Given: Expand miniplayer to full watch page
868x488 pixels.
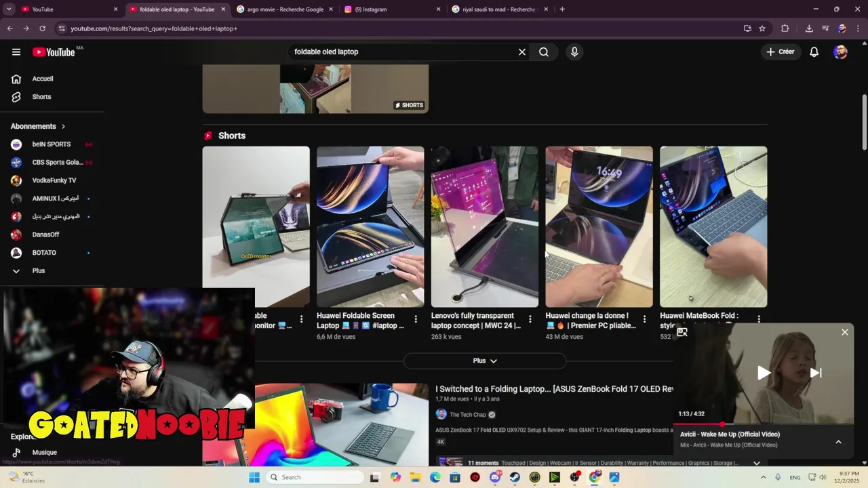Looking at the screenshot, I should point(682,332).
